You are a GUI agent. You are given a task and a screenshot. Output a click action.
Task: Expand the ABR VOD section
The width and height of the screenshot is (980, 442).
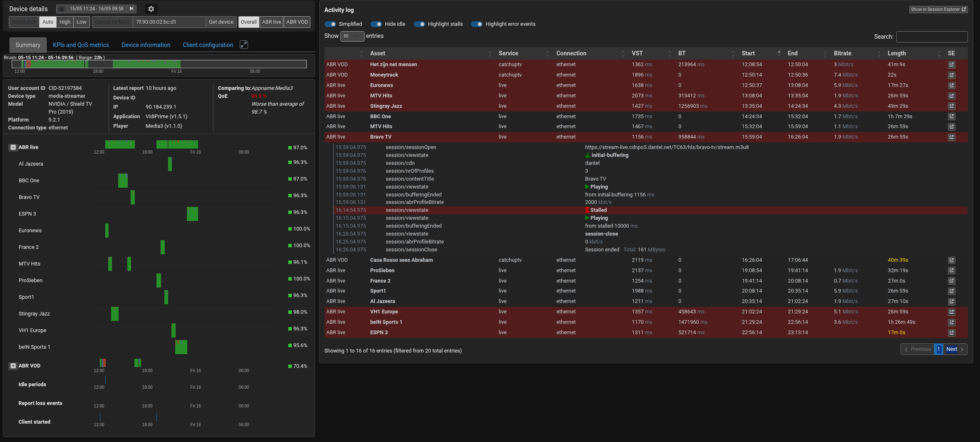pyautogui.click(x=12, y=365)
